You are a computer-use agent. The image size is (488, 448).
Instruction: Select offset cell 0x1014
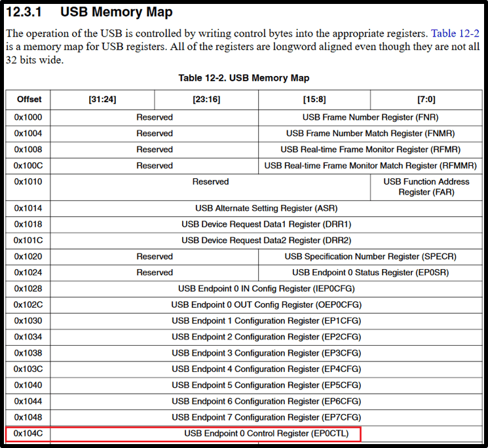click(x=28, y=208)
